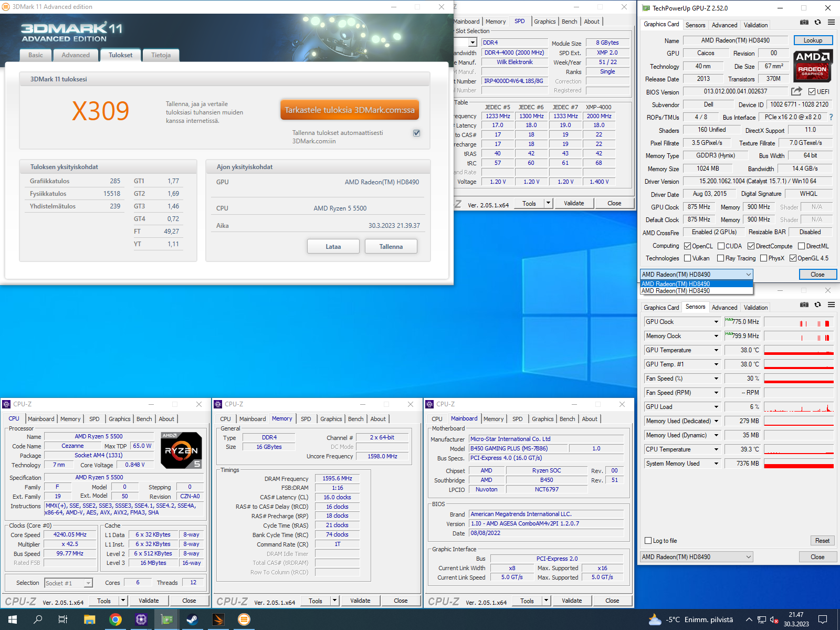The image size is (840, 630).
Task: Toggle the DirectML checkbox
Action: coord(802,246)
